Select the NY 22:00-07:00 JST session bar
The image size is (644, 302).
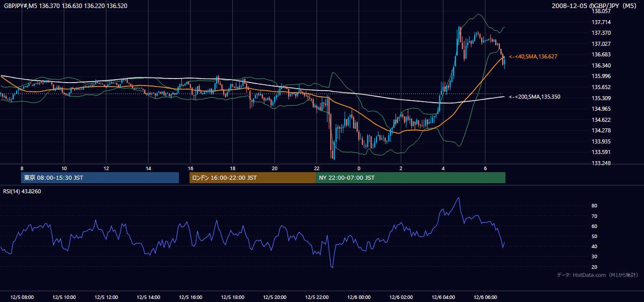tap(411, 178)
